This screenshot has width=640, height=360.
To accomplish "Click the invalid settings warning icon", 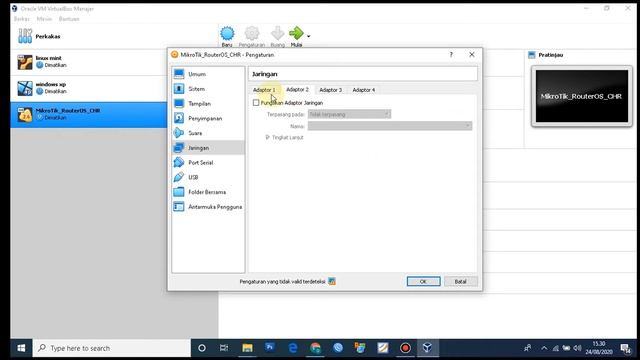I will (x=332, y=281).
